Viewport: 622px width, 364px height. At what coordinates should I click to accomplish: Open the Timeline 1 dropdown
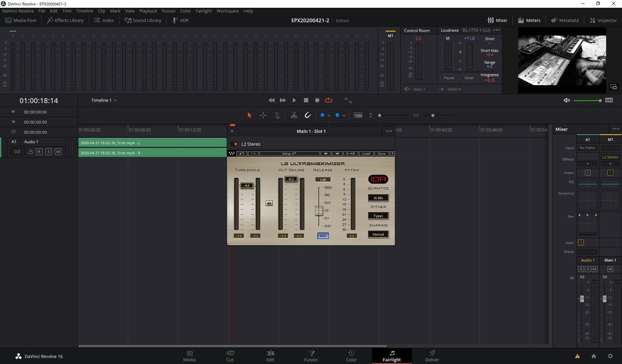coord(104,100)
